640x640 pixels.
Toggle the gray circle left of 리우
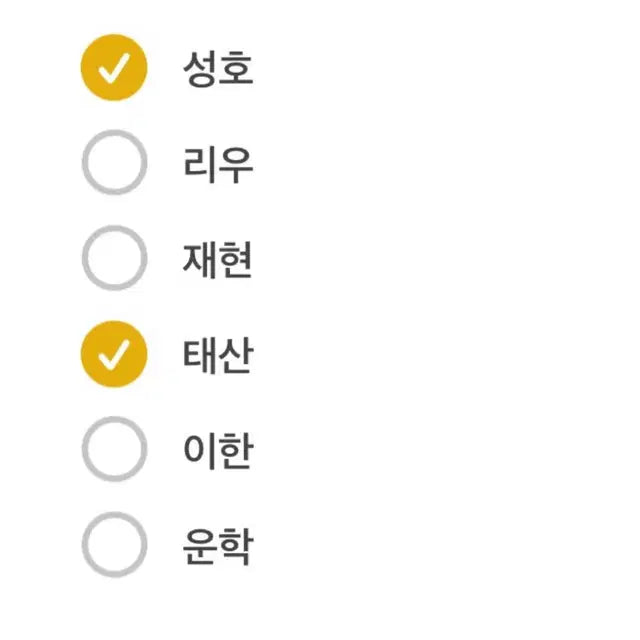pyautogui.click(x=114, y=162)
